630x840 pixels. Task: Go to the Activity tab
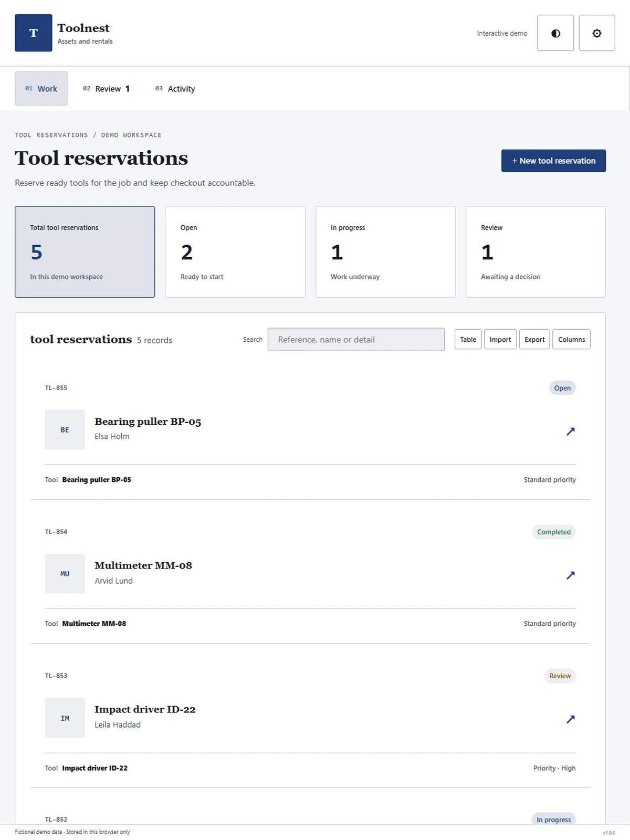click(175, 89)
